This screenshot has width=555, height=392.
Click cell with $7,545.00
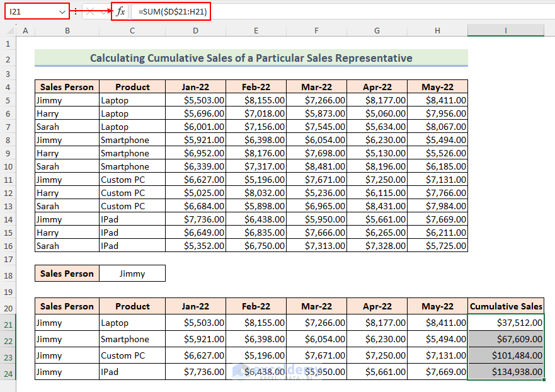317,127
